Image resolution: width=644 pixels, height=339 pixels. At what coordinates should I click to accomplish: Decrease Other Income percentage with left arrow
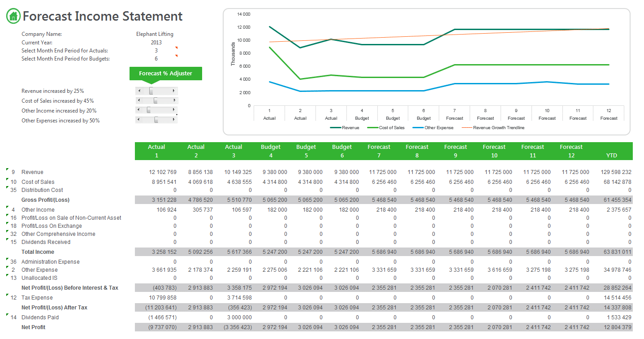[139, 110]
